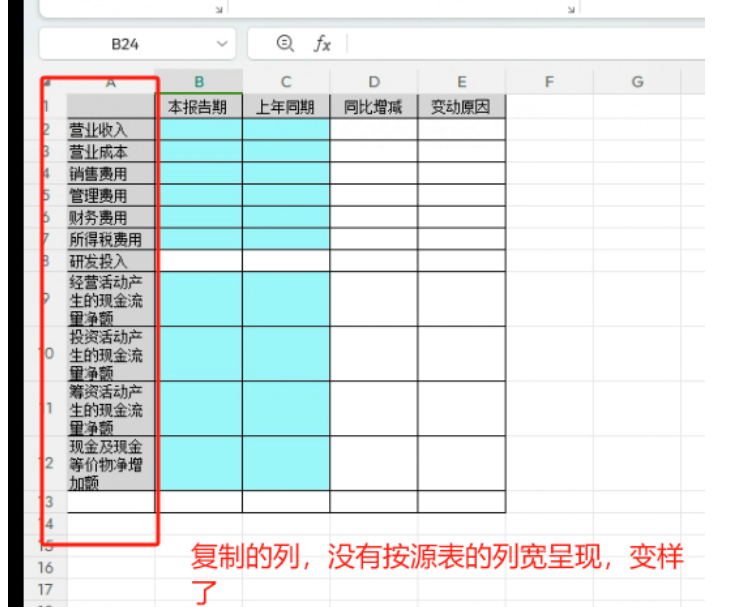
Task: Select the '营业收入' cell
Action: pos(111,129)
